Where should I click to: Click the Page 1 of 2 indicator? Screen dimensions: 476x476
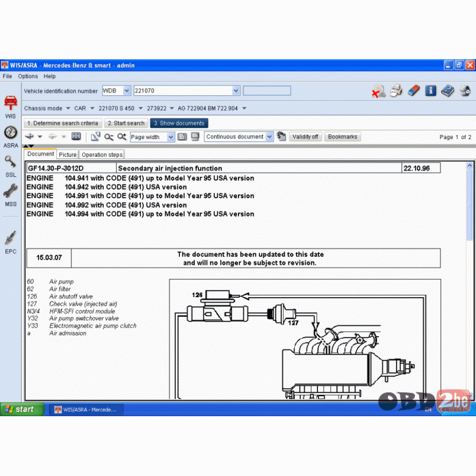coord(455,137)
